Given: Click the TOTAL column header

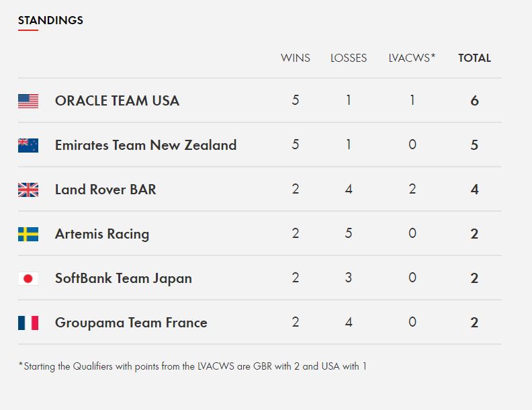Looking at the screenshot, I should 474,58.
